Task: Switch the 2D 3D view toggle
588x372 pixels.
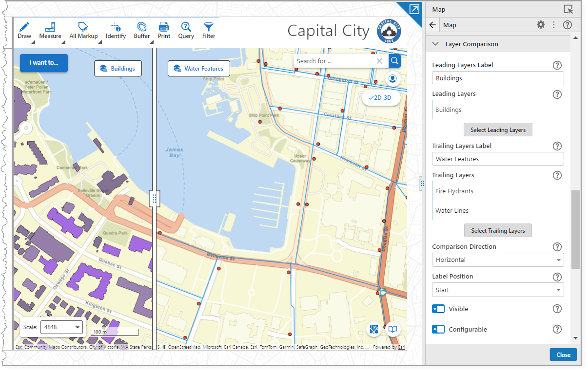Action: [380, 98]
